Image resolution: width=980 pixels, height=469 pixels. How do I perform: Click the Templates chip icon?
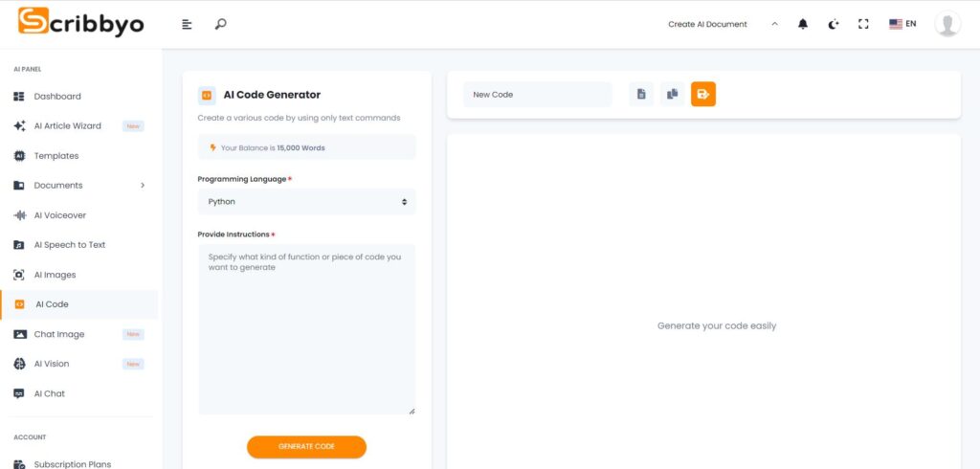pos(19,156)
